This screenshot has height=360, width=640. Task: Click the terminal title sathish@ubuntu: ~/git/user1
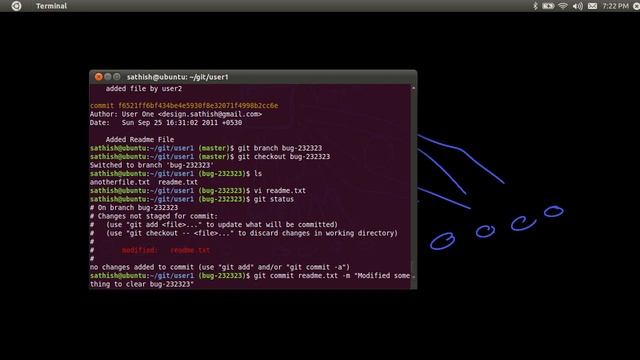[x=178, y=77]
